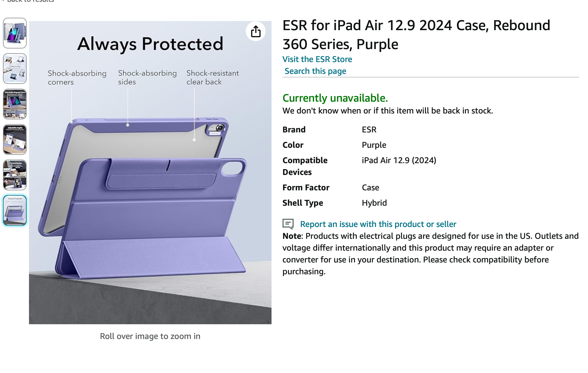Click the Always Protected heading in image
Screen dimensions: 588x373
(150, 44)
